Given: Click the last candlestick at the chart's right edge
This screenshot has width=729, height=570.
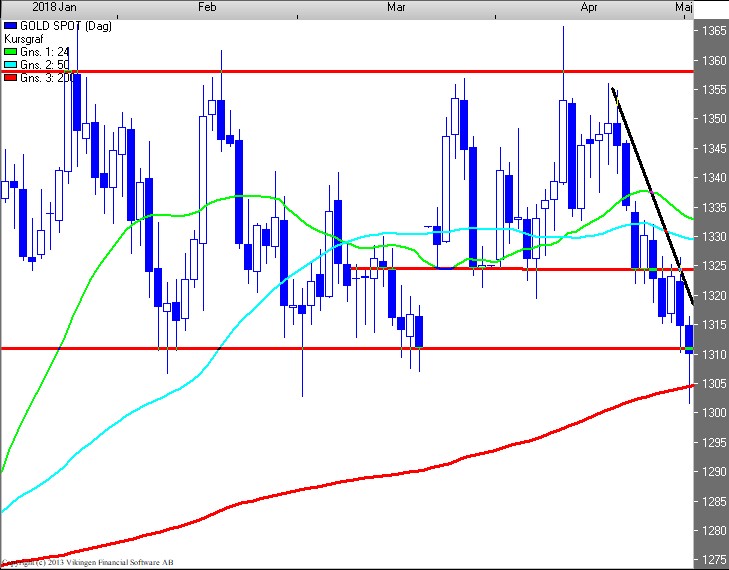Looking at the screenshot, I should 689,339.
